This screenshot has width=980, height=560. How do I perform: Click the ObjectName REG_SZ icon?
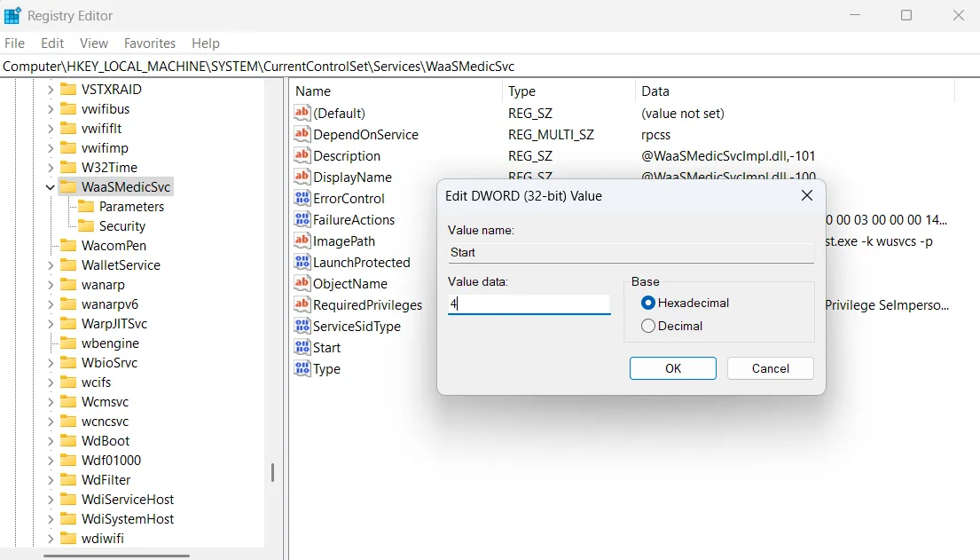click(301, 283)
